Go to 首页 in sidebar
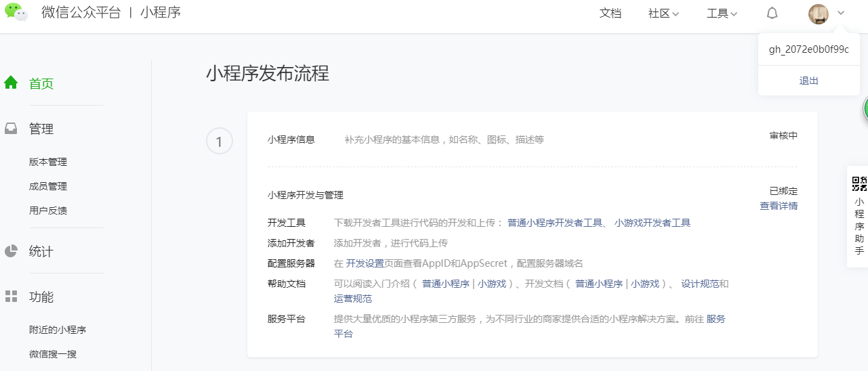The height and width of the screenshot is (371, 868). (x=41, y=84)
